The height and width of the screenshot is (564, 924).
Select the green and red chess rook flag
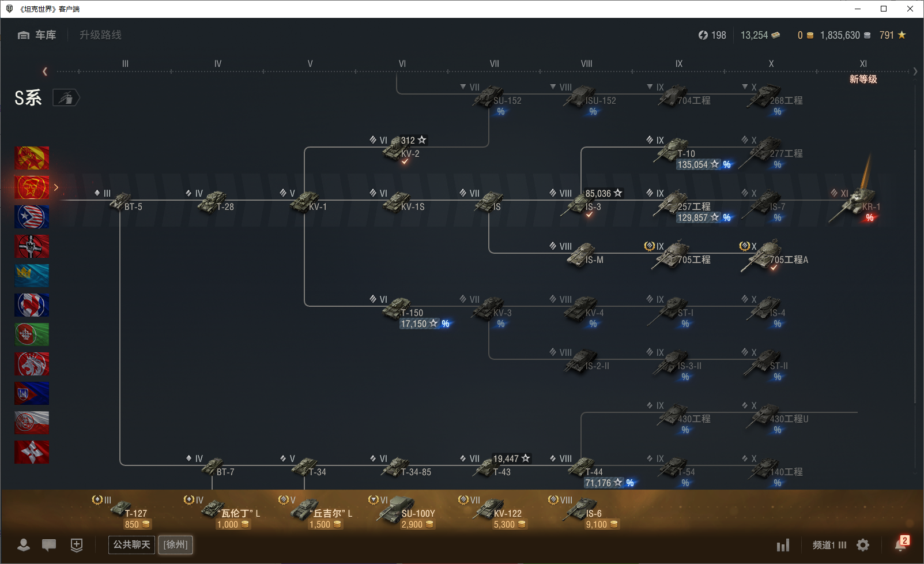(32, 334)
